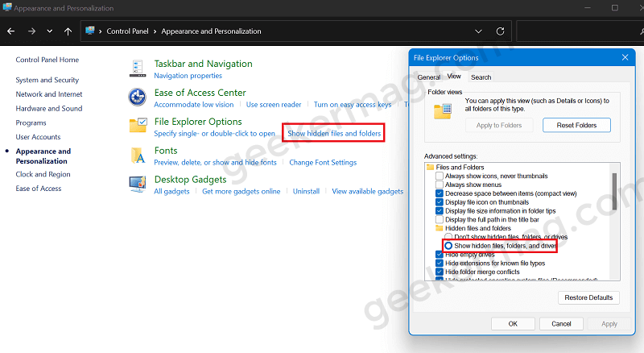The image size is (644, 353).
Task: Select Show hidden files, folders, and drives
Action: 448,246
